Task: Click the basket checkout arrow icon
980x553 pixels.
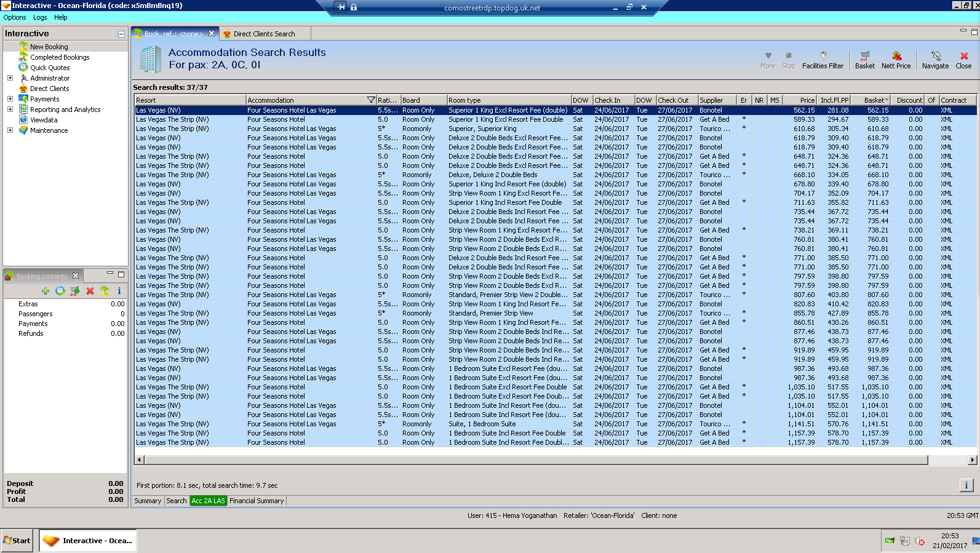Action: (x=74, y=291)
